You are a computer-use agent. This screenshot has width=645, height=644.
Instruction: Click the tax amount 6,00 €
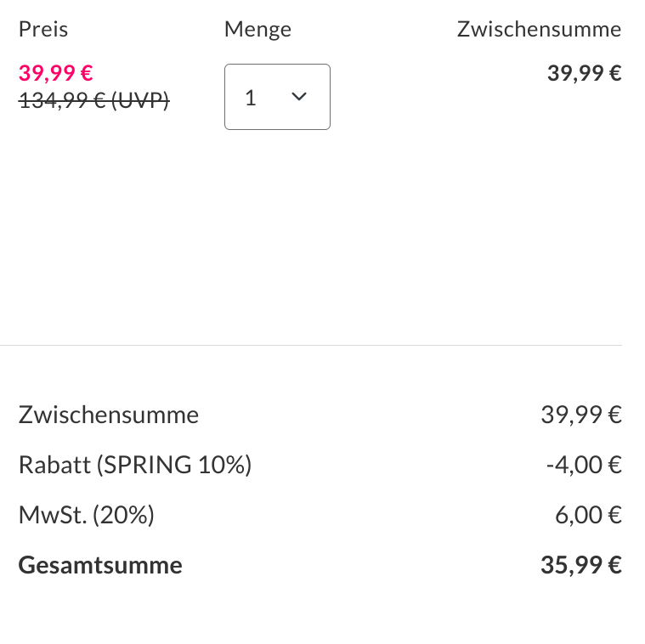[x=588, y=515]
